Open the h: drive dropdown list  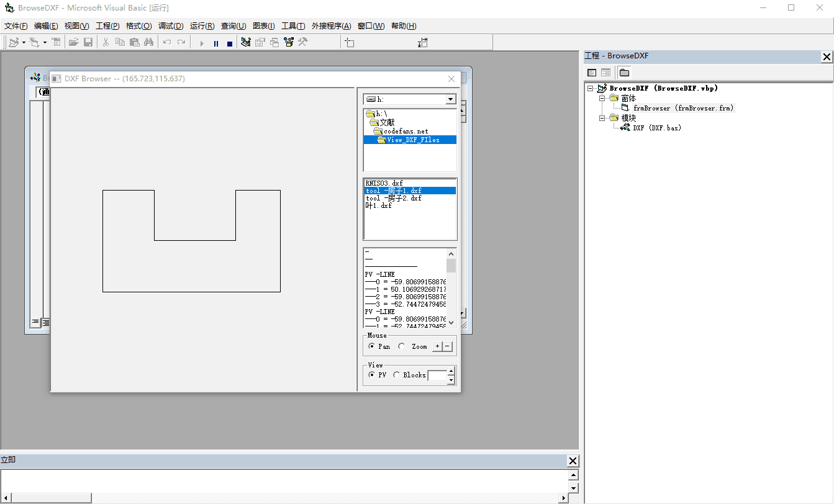click(x=451, y=99)
